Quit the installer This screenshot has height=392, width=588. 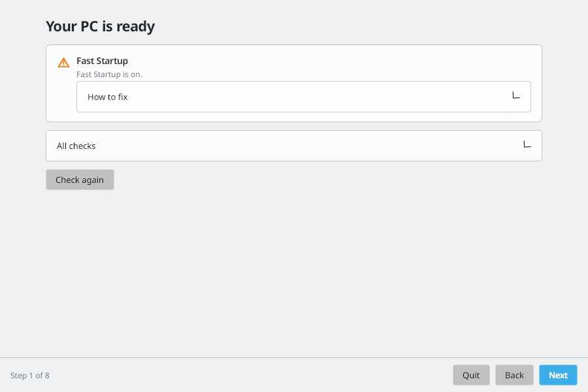[471, 375]
